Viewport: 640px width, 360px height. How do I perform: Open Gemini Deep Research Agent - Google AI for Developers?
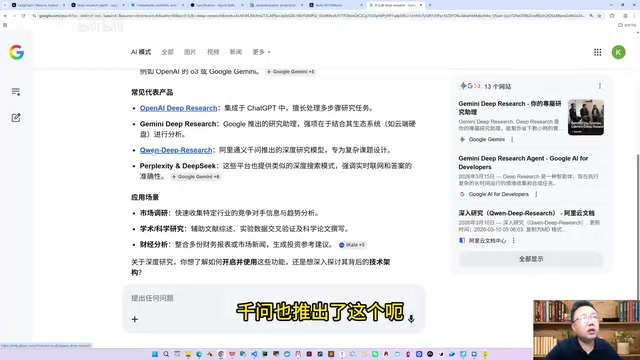pos(523,162)
